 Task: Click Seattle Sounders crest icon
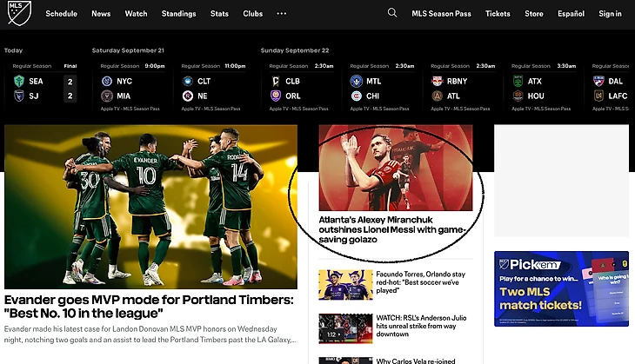click(19, 81)
